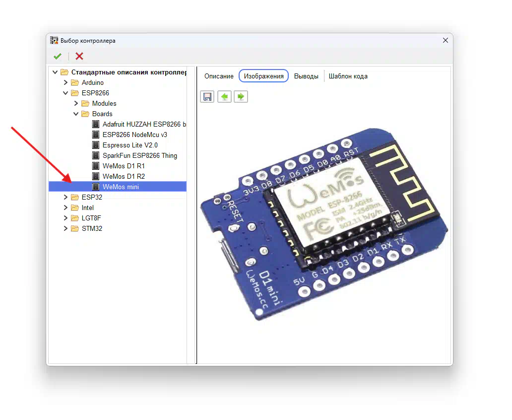The height and width of the screenshot is (420, 512).
Task: Click the Modules folder icon
Action: (x=85, y=103)
